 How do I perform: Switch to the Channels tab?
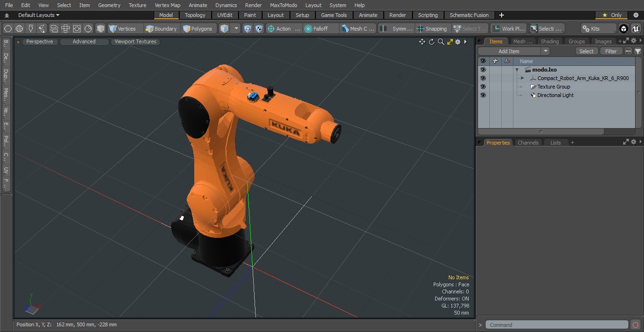click(528, 143)
